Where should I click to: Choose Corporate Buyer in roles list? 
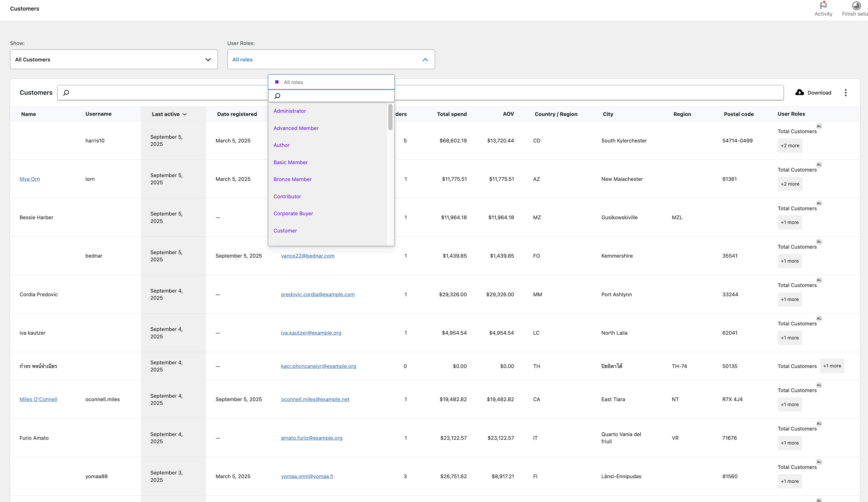tap(293, 213)
